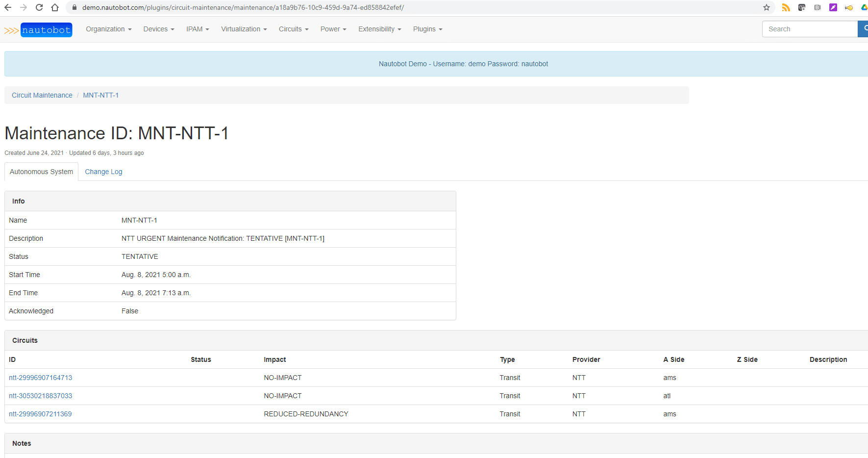Click the Provider column header

pyautogui.click(x=586, y=359)
